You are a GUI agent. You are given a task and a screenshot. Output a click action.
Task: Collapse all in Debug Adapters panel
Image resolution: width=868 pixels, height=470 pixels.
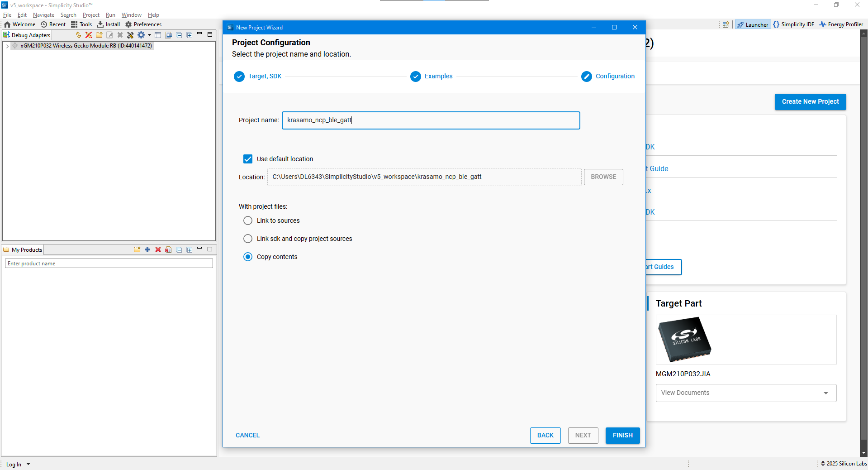tap(179, 35)
